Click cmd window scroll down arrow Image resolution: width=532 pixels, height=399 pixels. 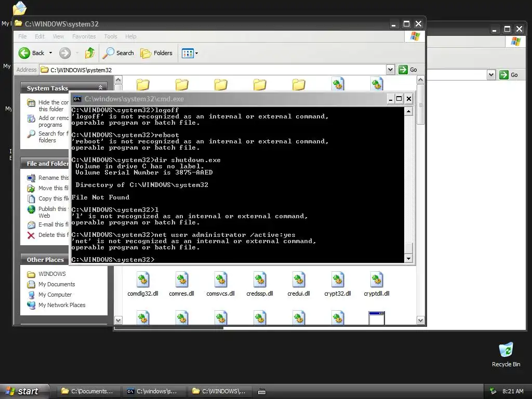pyautogui.click(x=408, y=259)
